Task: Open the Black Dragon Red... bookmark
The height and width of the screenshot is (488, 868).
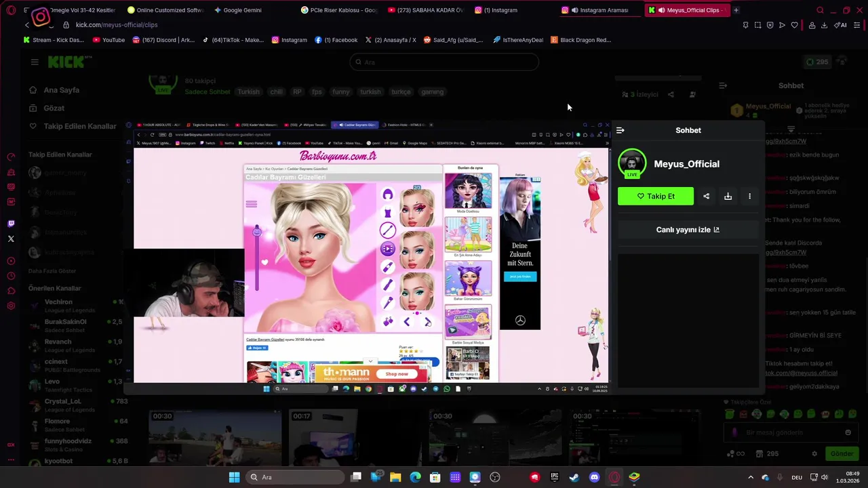Action: point(581,40)
